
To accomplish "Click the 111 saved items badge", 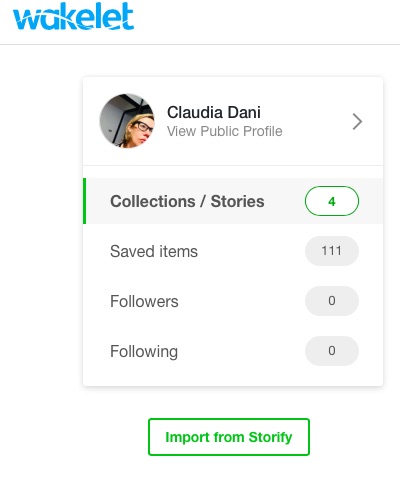I will point(332,251).
